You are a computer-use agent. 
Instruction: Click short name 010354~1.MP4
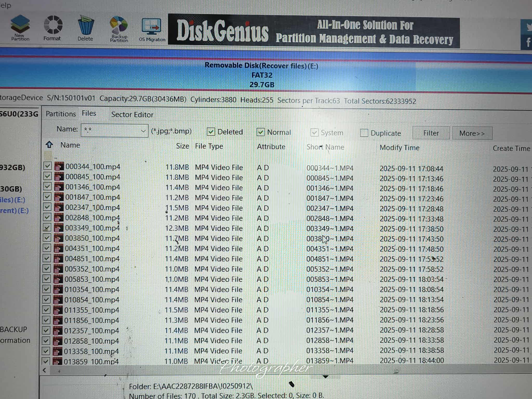click(x=330, y=289)
